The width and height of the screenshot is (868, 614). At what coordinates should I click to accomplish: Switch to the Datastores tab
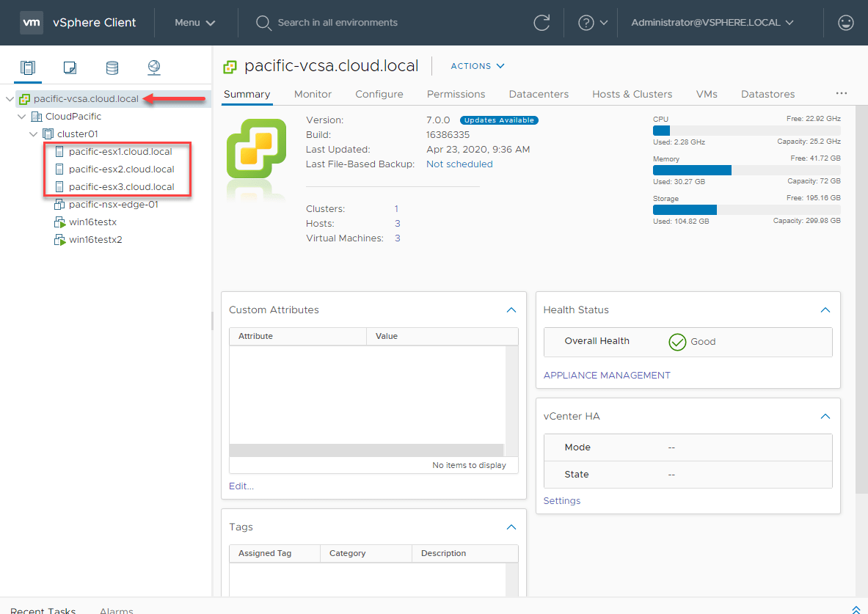coord(767,94)
